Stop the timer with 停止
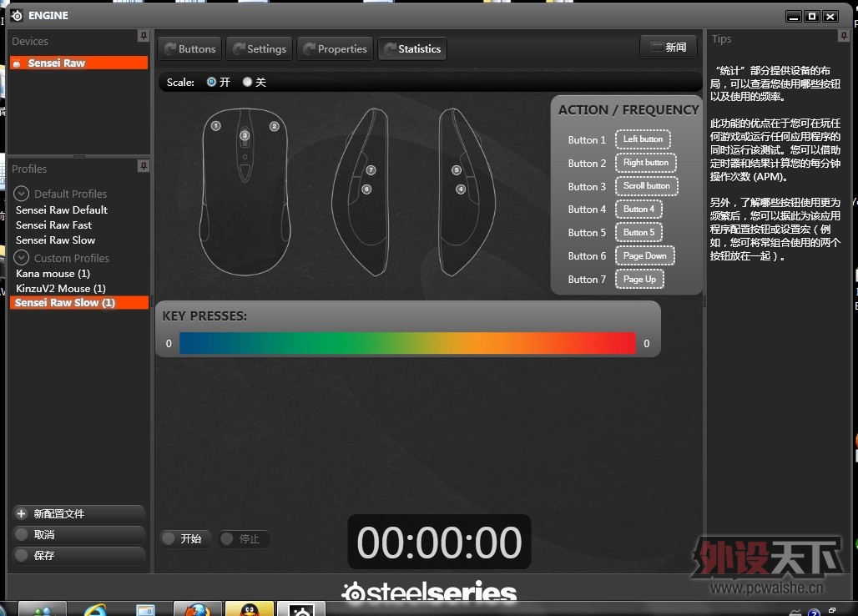This screenshot has width=858, height=616. coord(244,539)
